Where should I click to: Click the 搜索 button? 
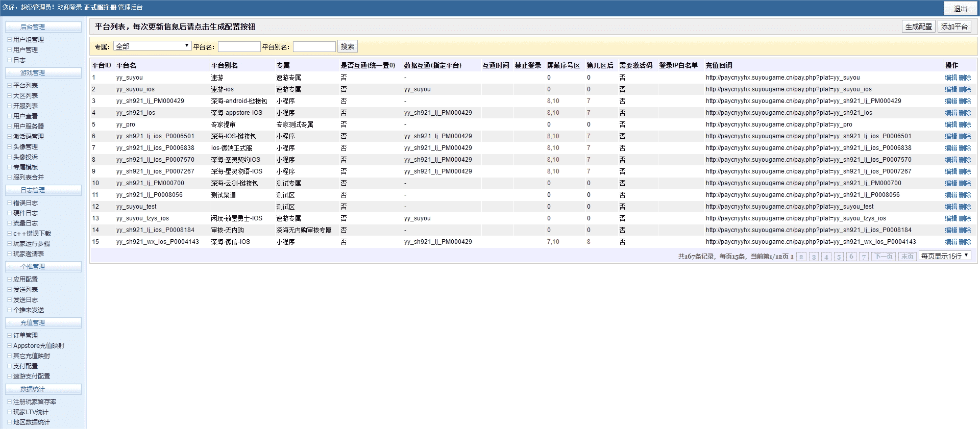click(x=348, y=46)
